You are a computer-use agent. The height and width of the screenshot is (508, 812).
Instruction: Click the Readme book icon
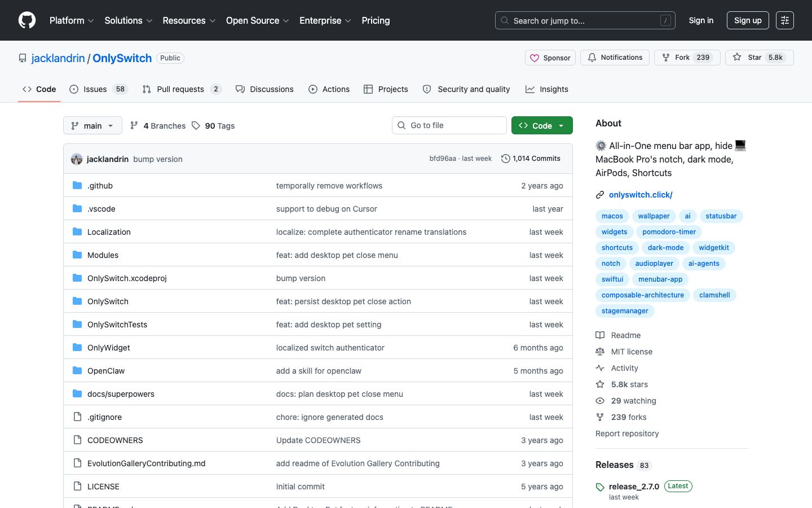click(600, 335)
